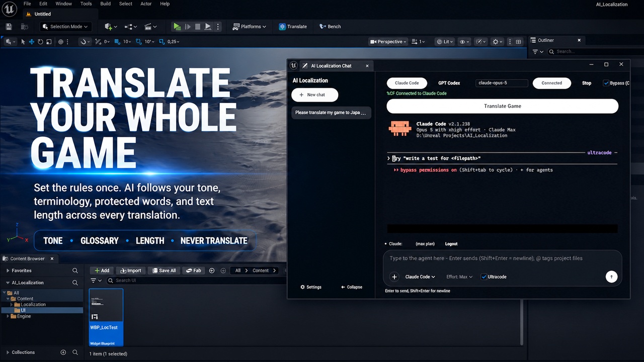
Task: Open the Selection Mode dropdown
Action: tap(65, 27)
